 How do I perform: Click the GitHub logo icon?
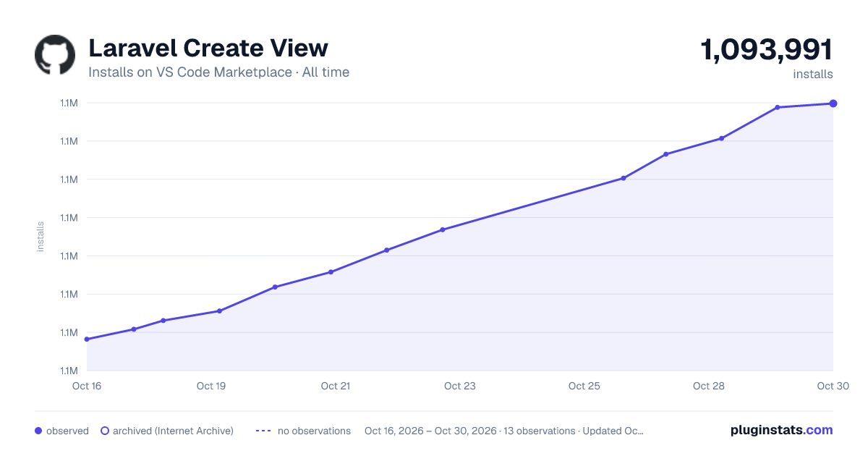pyautogui.click(x=55, y=55)
